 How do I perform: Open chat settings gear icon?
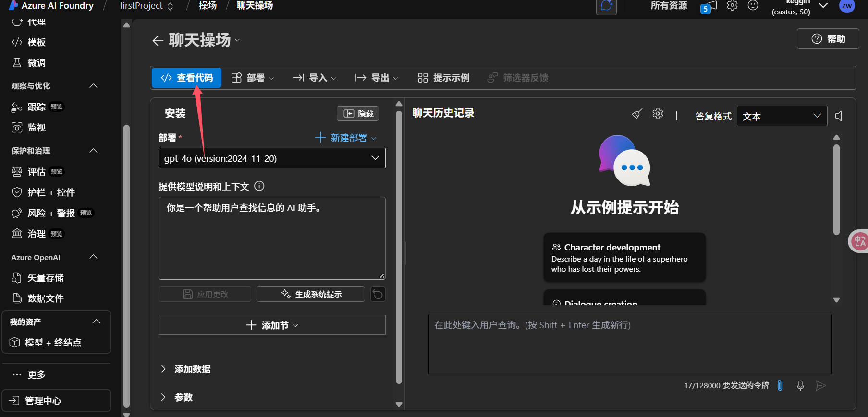tap(658, 114)
